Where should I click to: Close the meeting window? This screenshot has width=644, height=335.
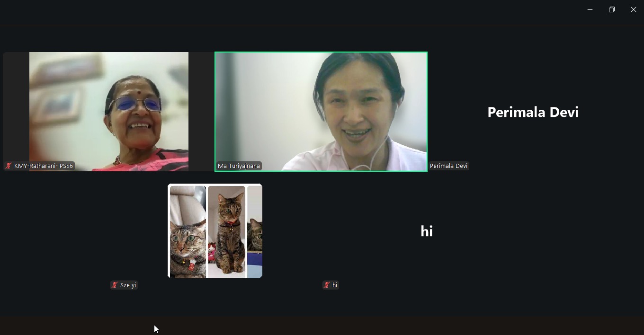[634, 9]
